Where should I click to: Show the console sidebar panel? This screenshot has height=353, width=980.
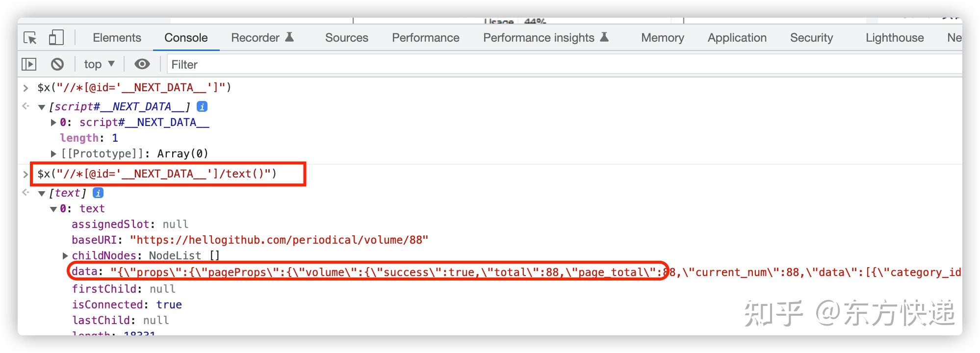29,64
